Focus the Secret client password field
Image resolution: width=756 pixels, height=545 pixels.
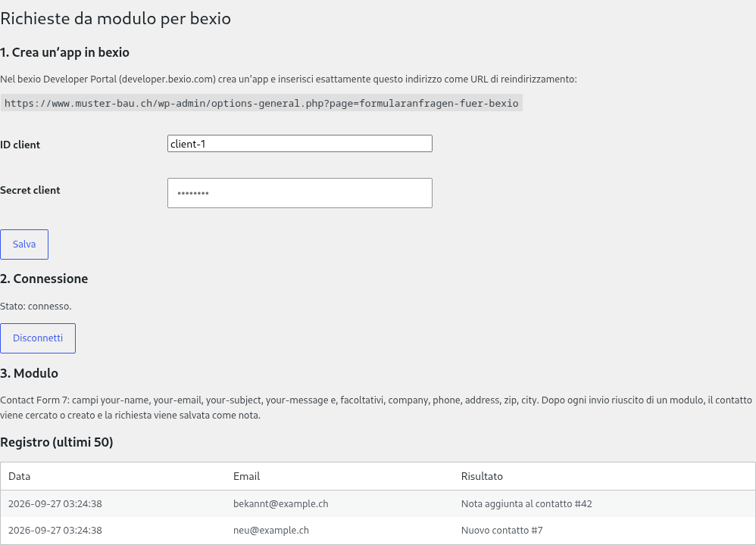300,193
